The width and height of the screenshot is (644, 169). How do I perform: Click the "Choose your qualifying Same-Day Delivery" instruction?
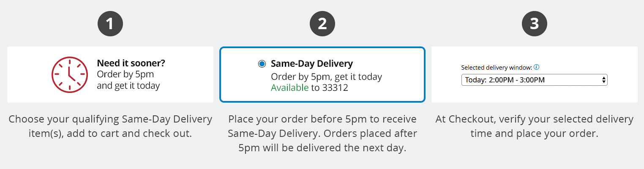point(110,120)
